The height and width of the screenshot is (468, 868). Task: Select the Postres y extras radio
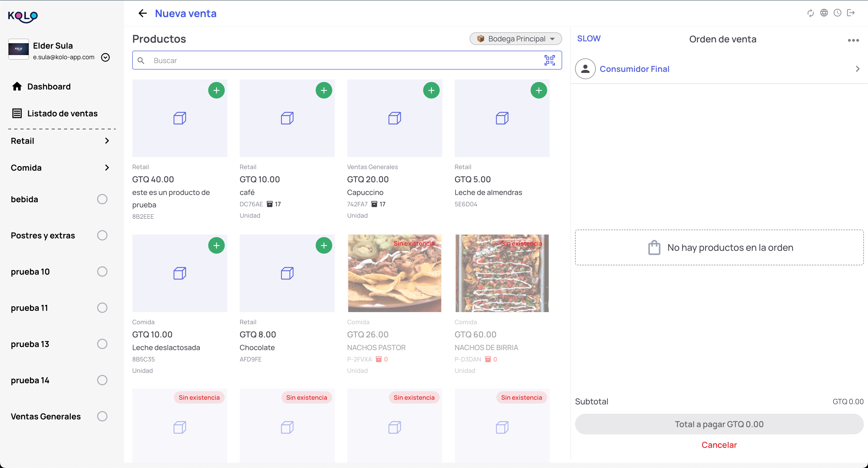tap(102, 235)
